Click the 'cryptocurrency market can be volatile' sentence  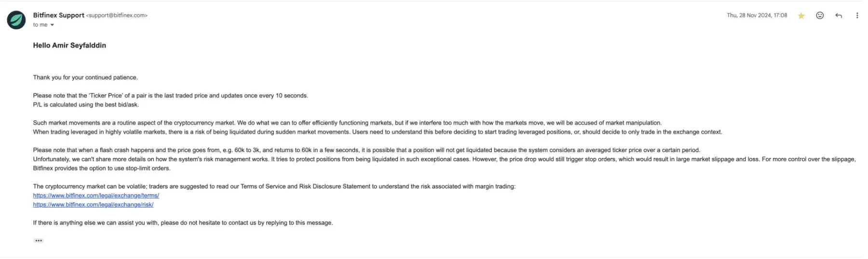pos(274,186)
